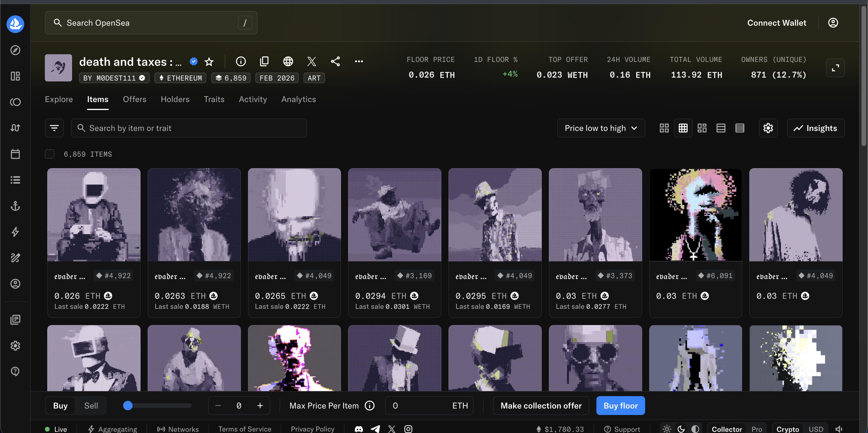
Task: Decrease sweep quantity with minus button
Action: click(218, 406)
